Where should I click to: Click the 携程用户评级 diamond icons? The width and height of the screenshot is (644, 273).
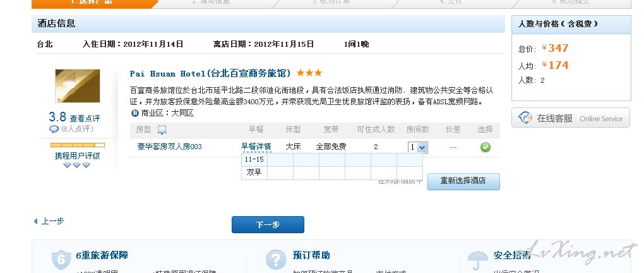[77, 165]
